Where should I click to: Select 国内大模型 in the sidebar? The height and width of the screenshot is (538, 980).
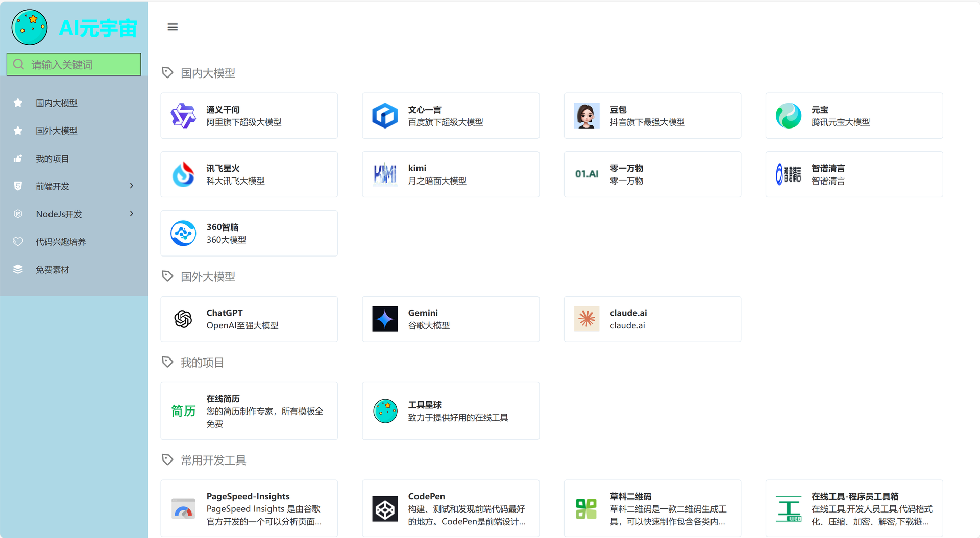(57, 103)
